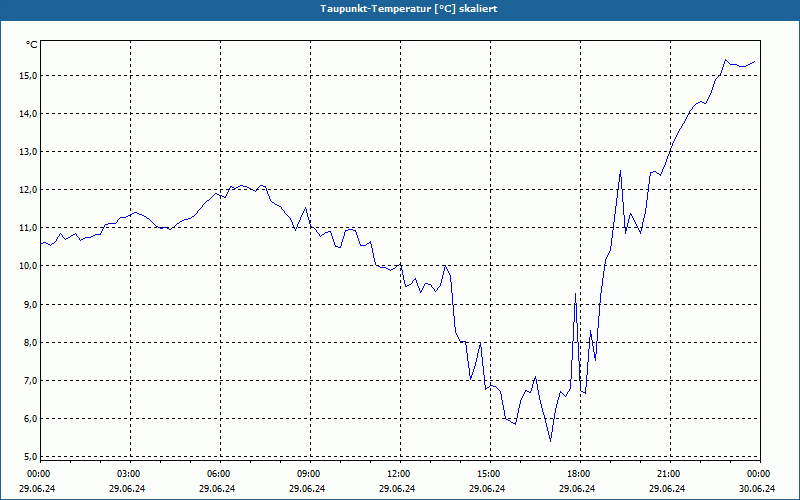This screenshot has width=800, height=500.
Task: Select the 12,0 y-axis value
Action: pyautogui.click(x=28, y=190)
